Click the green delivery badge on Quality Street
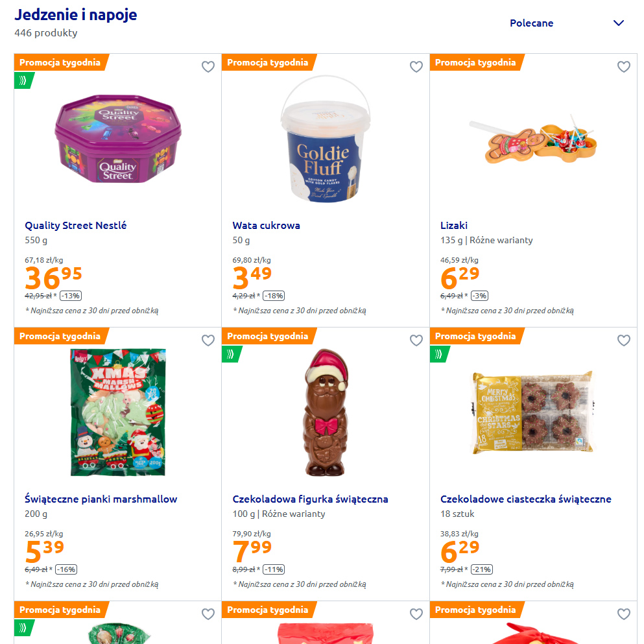Screen dimensions: 644x644 click(x=23, y=80)
